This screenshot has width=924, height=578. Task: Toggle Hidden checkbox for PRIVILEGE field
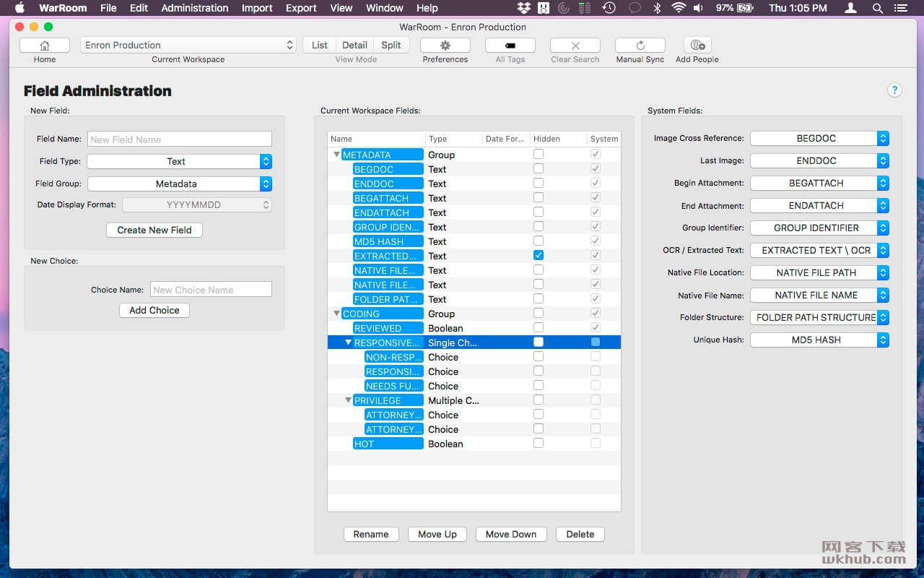[x=539, y=400]
